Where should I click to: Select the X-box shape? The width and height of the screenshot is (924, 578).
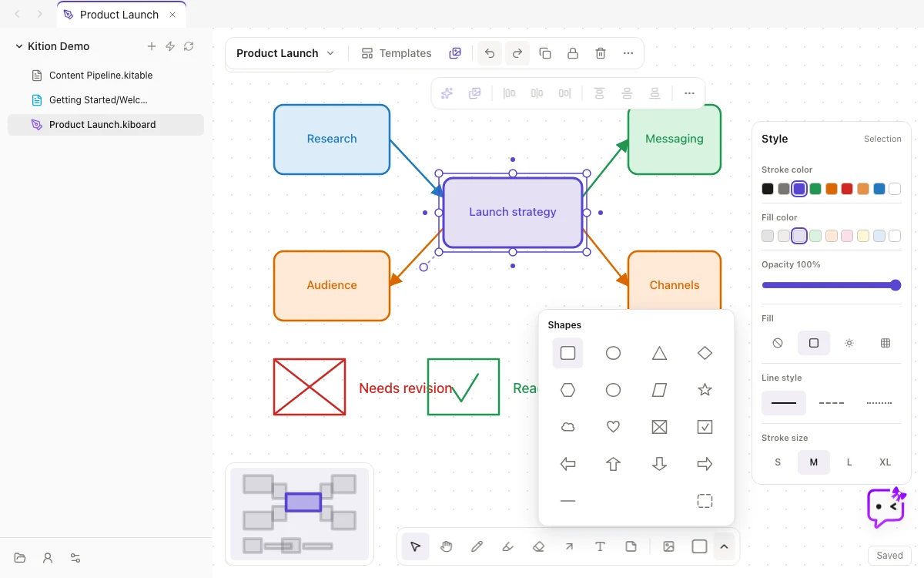659,427
